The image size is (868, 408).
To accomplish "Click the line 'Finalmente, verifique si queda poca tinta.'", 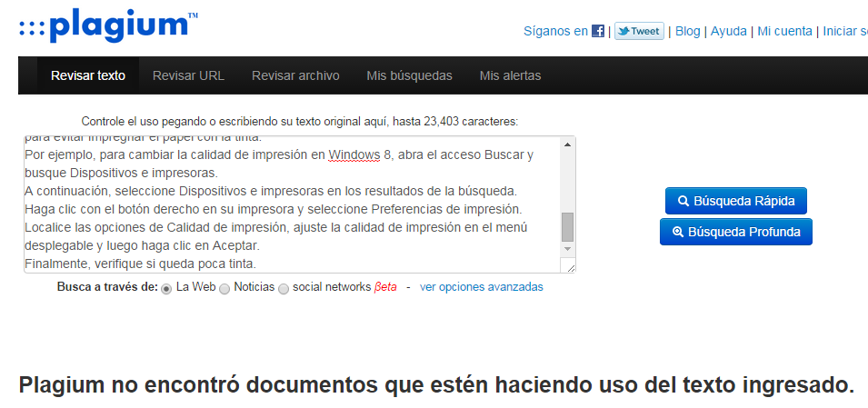I will coord(141,264).
